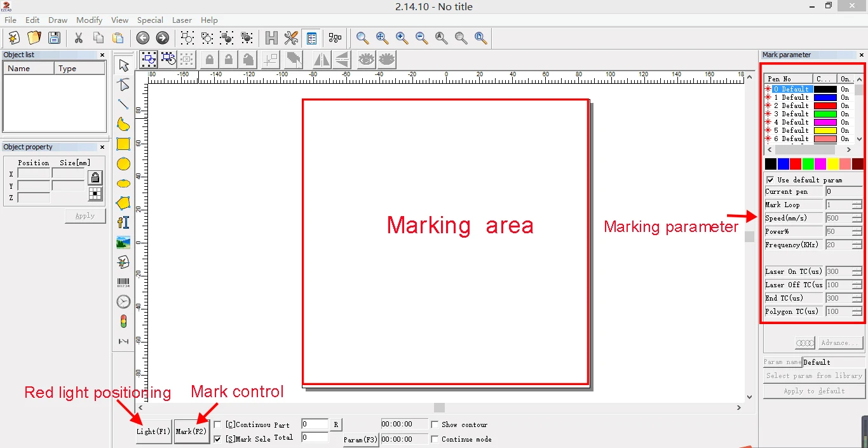The image size is (868, 448).
Task: Select the Circle drawing tool
Action: pos(123,164)
